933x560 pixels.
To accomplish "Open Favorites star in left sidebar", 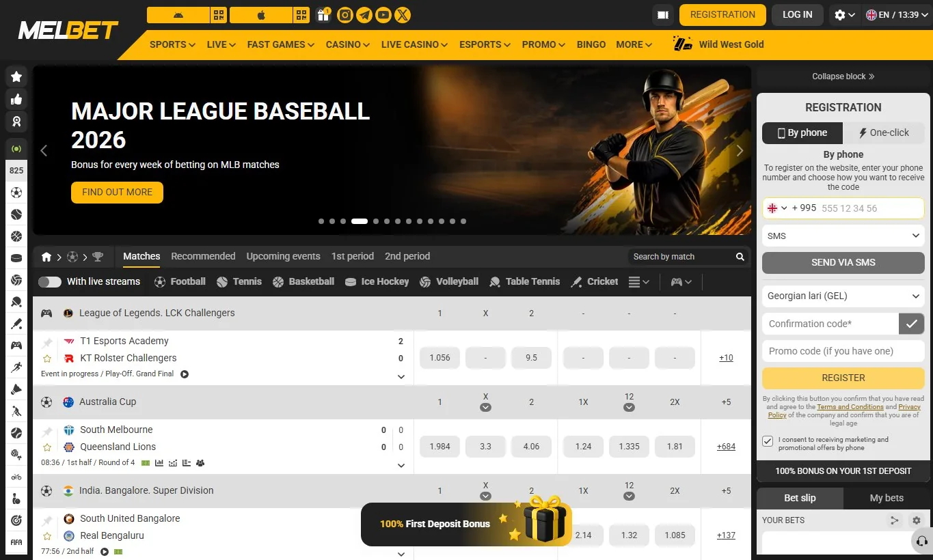I will [16, 77].
